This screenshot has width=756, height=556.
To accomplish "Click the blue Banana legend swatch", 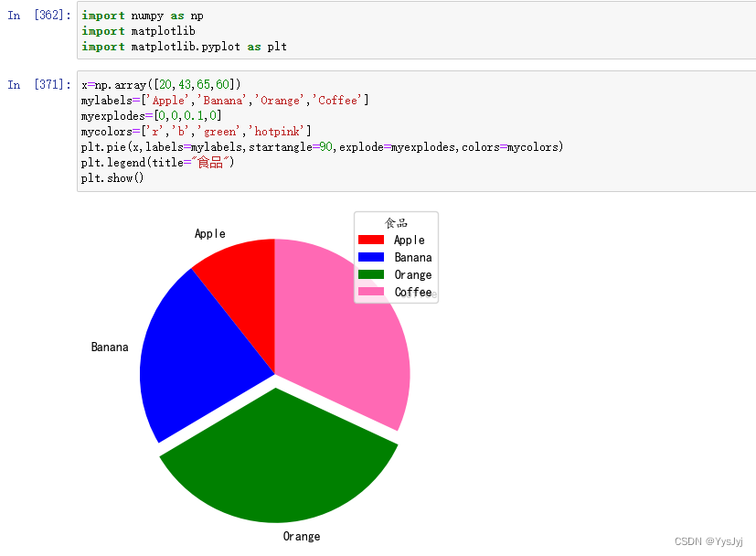I will point(371,257).
